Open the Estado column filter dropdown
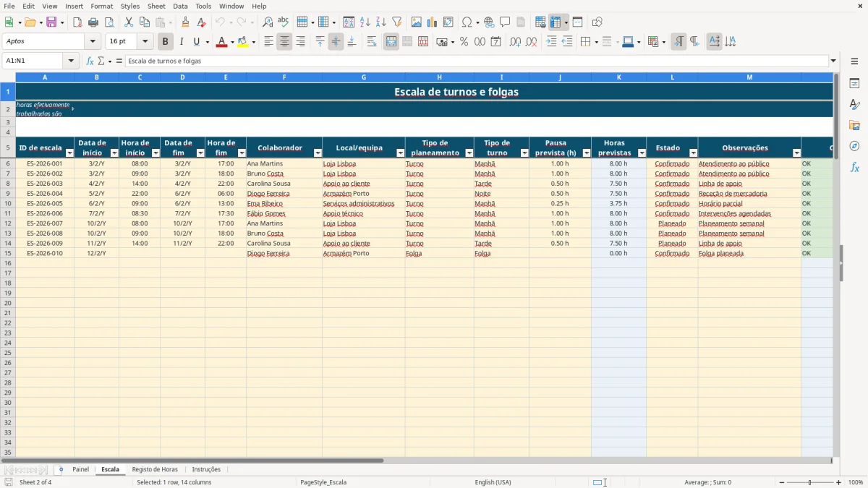The height and width of the screenshot is (488, 868). pos(693,153)
